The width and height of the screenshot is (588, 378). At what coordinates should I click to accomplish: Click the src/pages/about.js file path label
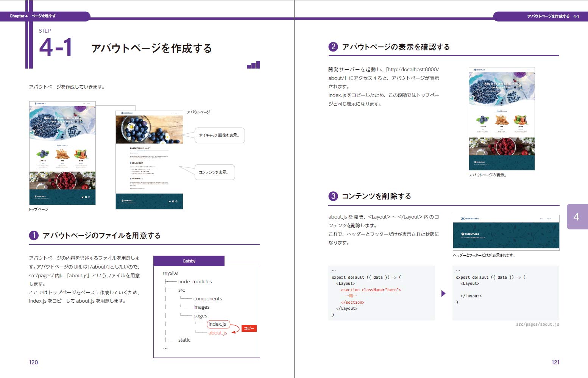(538, 324)
